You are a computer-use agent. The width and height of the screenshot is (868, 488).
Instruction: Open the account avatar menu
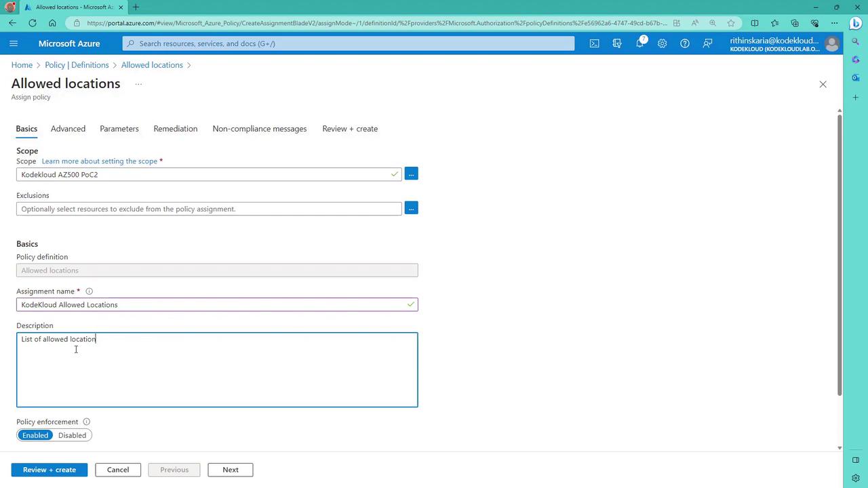[832, 43]
